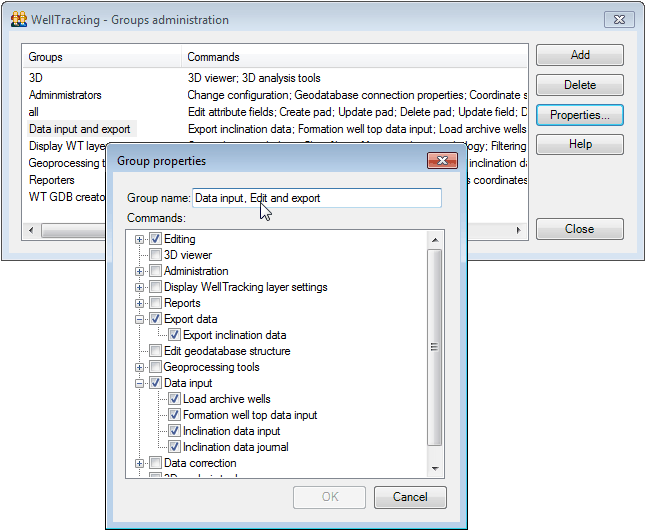Click the WellTracking app icon in title bar
Screen dimensions: 647x532
coord(19,19)
